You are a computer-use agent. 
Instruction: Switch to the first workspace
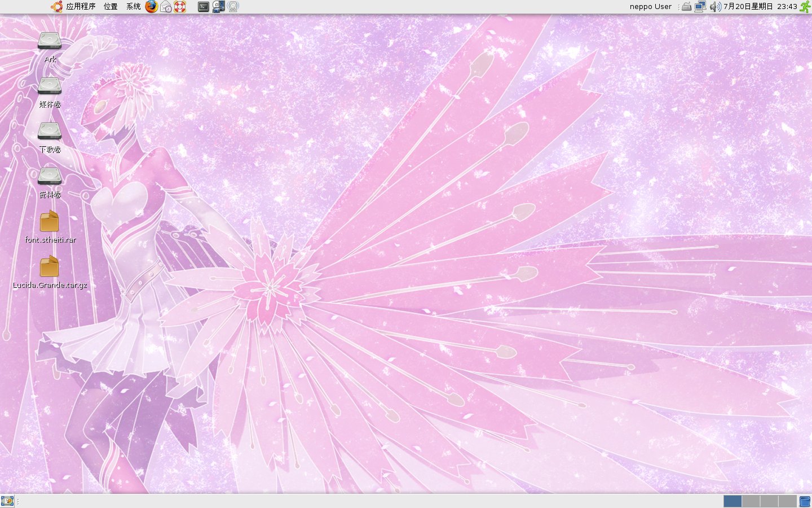point(732,501)
